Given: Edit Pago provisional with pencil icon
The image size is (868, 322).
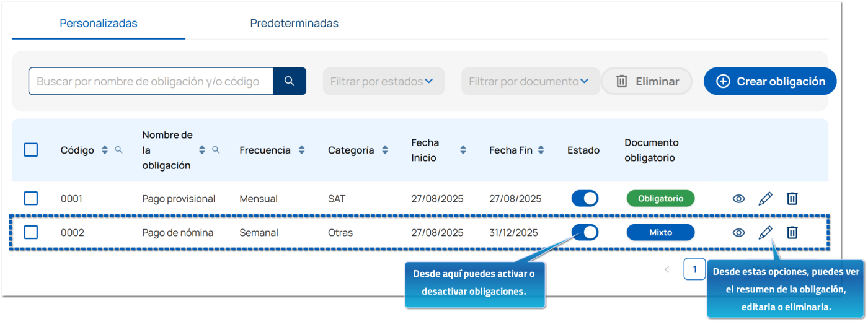Looking at the screenshot, I should [x=766, y=198].
